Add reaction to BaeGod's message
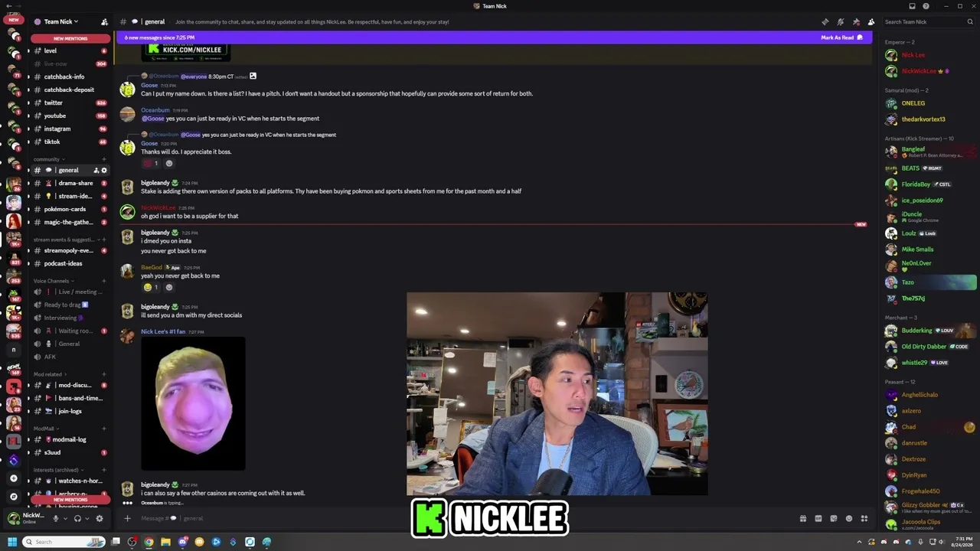980x551 pixels. click(169, 287)
